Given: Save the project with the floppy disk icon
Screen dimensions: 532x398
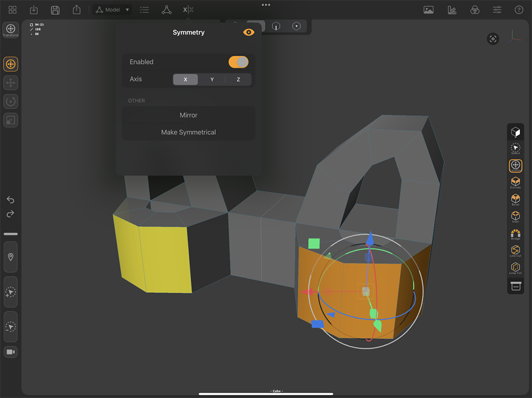Looking at the screenshot, I should [55, 10].
